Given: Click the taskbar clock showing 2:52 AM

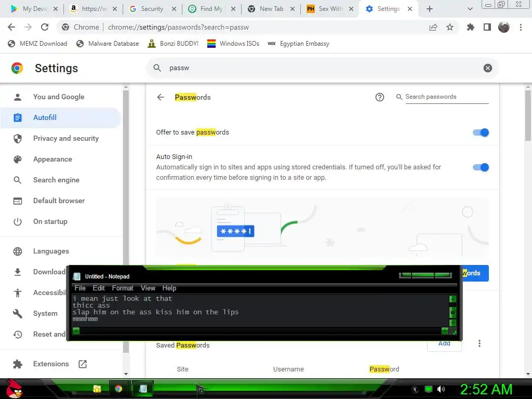Looking at the screenshot, I should point(486,389).
